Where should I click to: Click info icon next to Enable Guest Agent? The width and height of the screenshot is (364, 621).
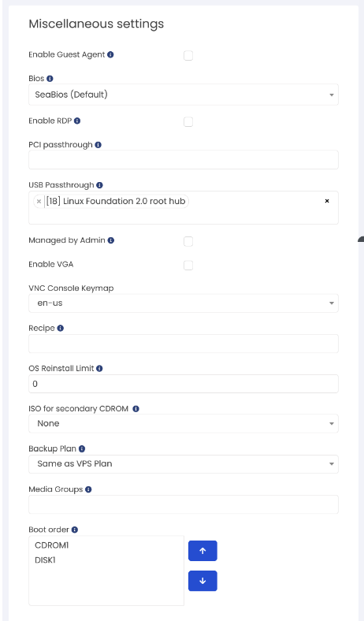(x=110, y=54)
